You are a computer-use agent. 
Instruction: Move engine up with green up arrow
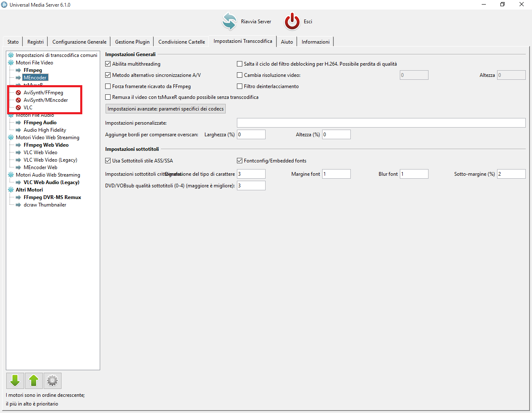pyautogui.click(x=34, y=381)
